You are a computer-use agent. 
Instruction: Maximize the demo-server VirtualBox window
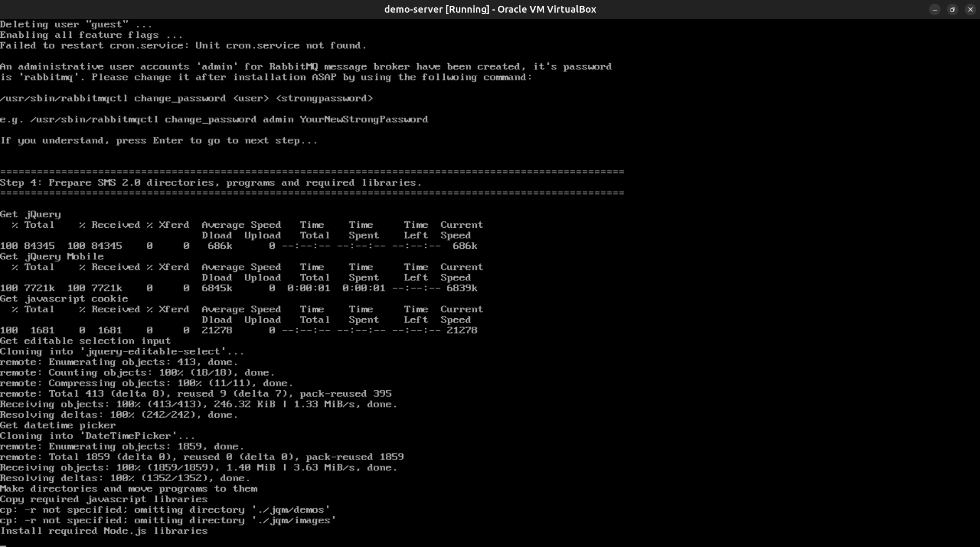point(952,9)
